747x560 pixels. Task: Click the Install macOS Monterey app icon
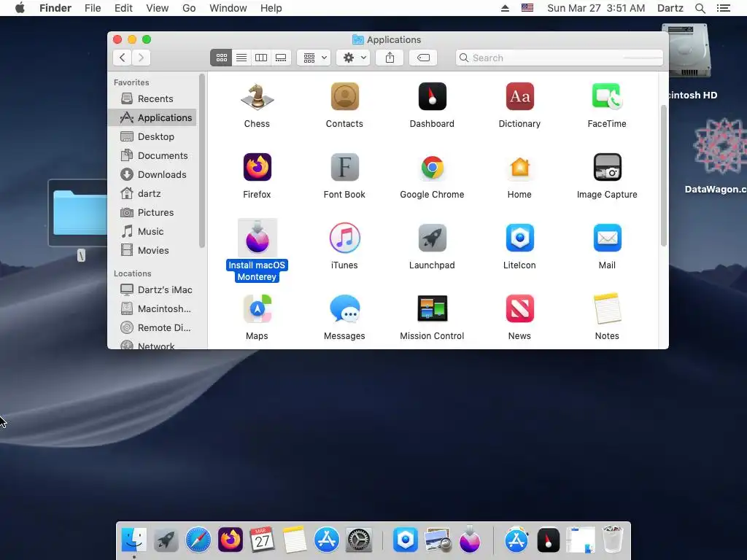coord(258,238)
